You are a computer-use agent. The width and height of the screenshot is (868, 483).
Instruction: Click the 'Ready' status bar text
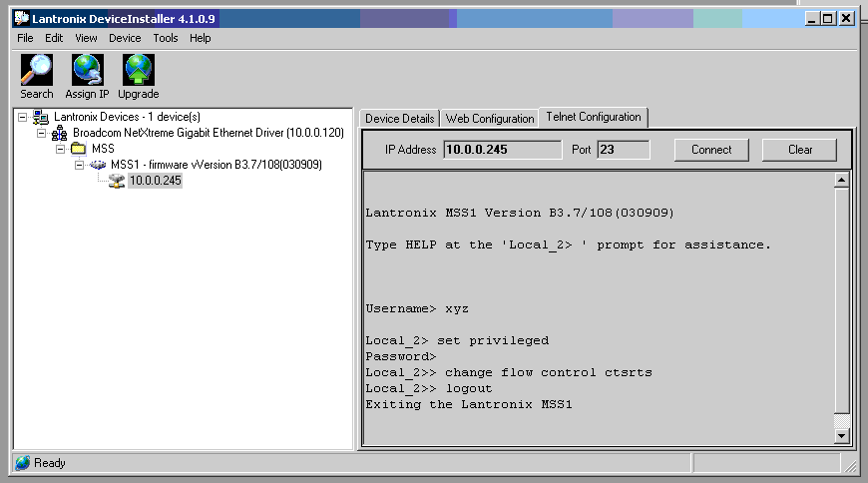click(50, 462)
